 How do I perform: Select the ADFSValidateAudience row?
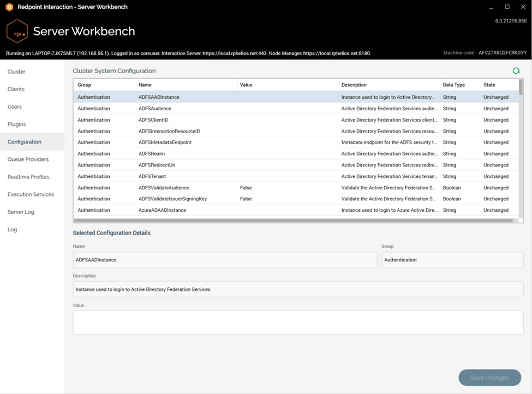coord(164,188)
